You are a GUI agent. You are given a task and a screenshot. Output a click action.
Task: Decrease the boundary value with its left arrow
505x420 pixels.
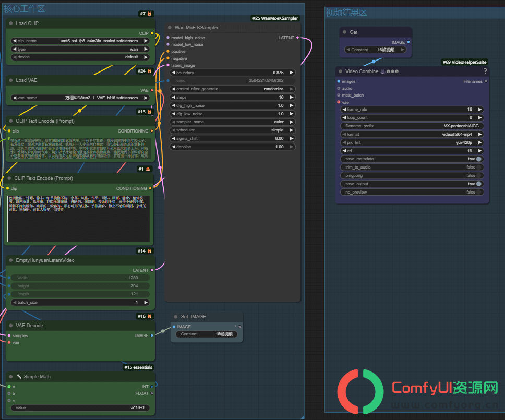pos(174,73)
